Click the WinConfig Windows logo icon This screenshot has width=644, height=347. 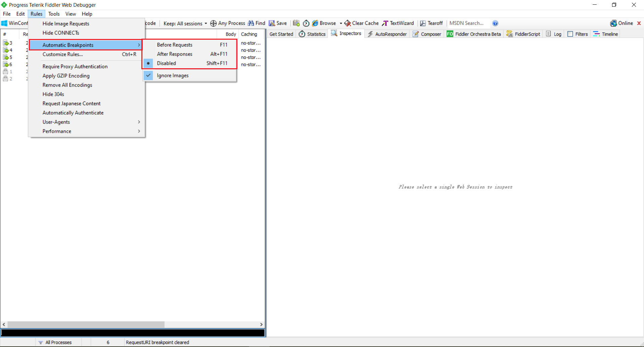[x=4, y=23]
